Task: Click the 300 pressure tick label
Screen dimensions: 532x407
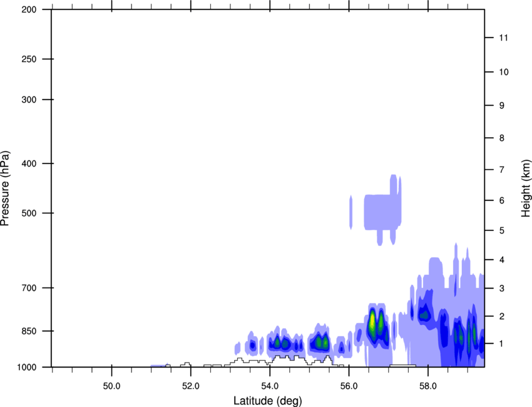Action: (29, 100)
